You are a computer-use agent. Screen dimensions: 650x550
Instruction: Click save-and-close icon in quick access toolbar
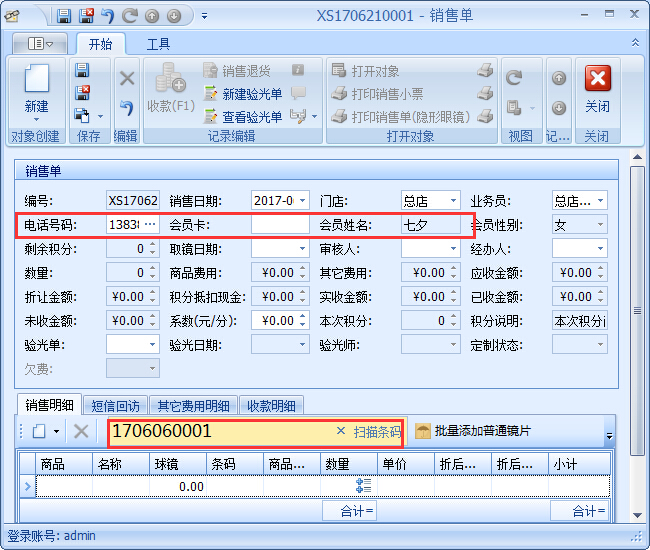tap(87, 16)
